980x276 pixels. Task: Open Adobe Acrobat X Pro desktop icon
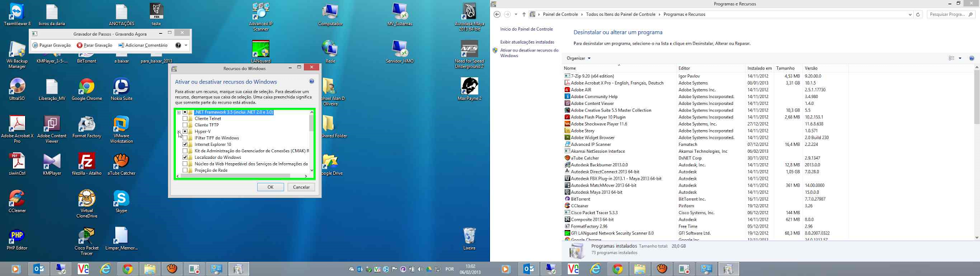[17, 129]
